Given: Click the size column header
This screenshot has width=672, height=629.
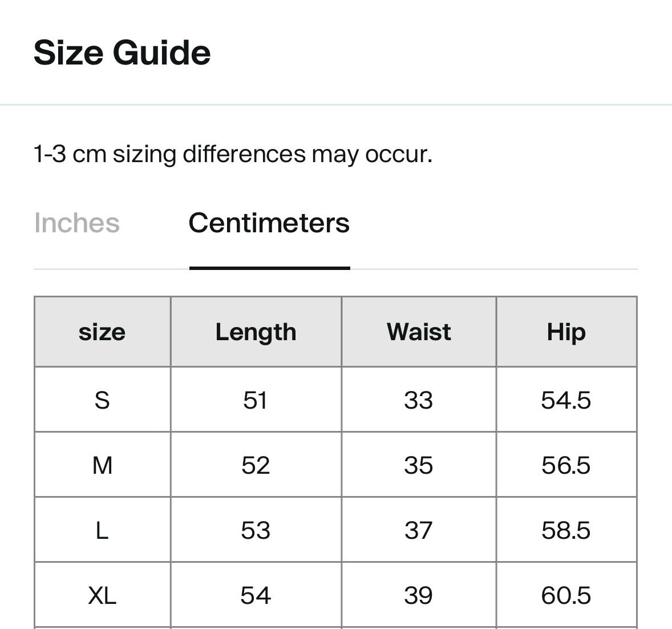Looking at the screenshot, I should click(103, 332).
